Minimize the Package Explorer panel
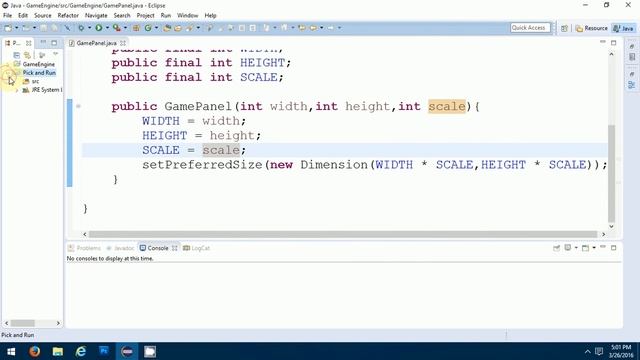 (43, 42)
